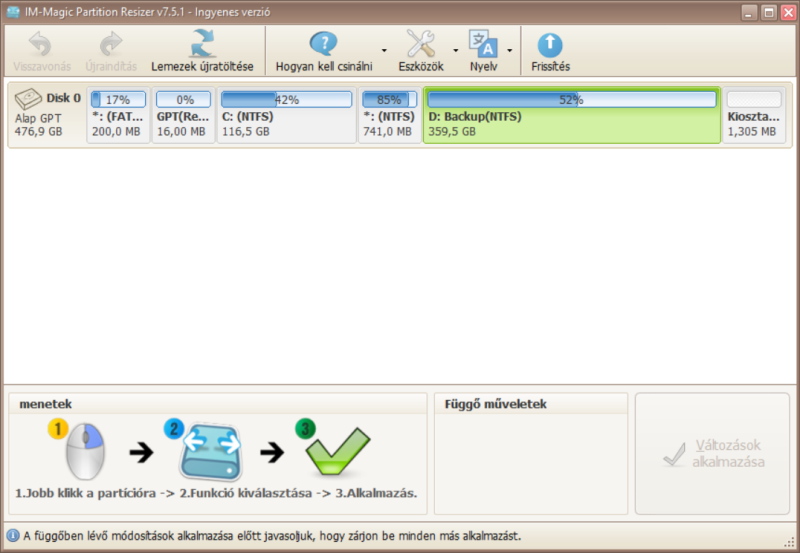The height and width of the screenshot is (553, 800).
Task: Click the Visszavonás undo icon
Action: click(41, 44)
